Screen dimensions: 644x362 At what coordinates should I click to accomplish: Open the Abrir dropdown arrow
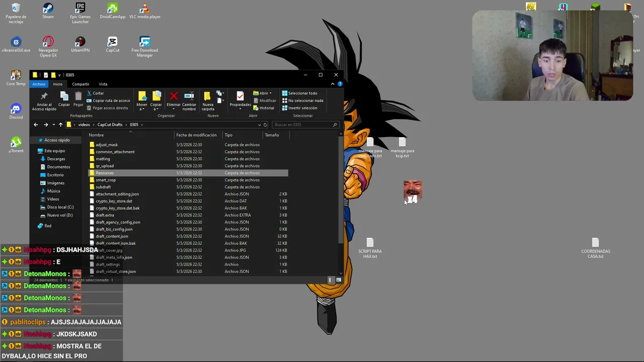point(270,93)
